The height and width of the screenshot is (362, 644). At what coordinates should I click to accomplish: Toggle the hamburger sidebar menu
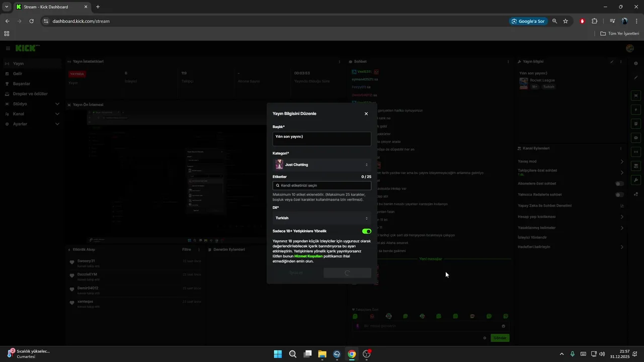point(8,48)
